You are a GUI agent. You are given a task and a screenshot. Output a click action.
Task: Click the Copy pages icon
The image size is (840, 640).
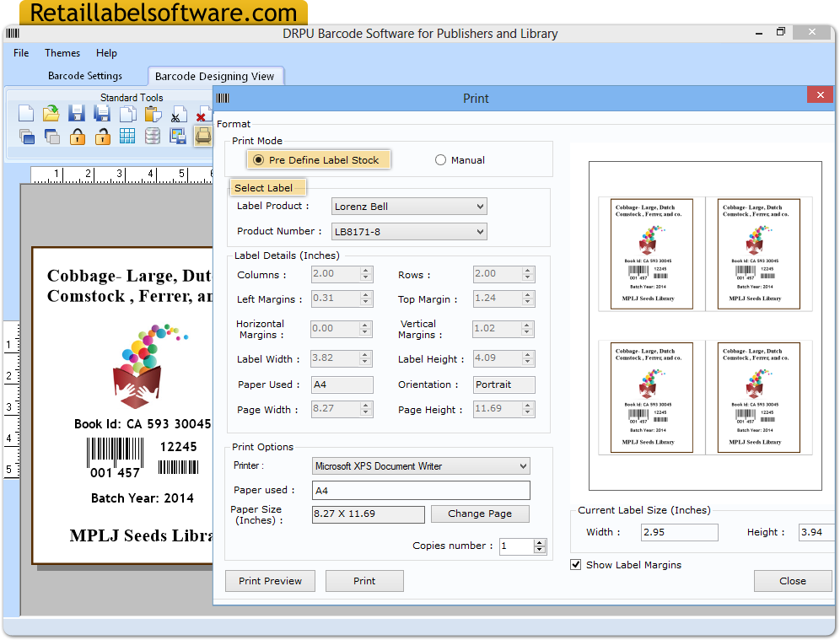coord(127,114)
